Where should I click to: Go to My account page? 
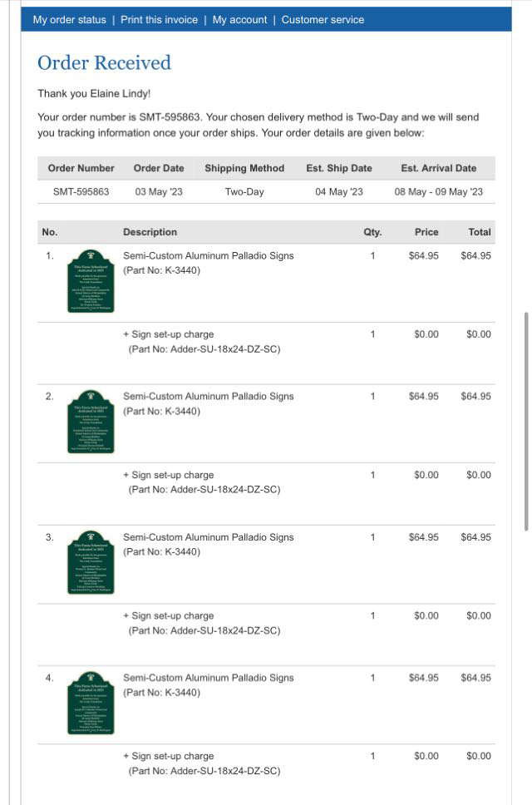pyautogui.click(x=239, y=20)
